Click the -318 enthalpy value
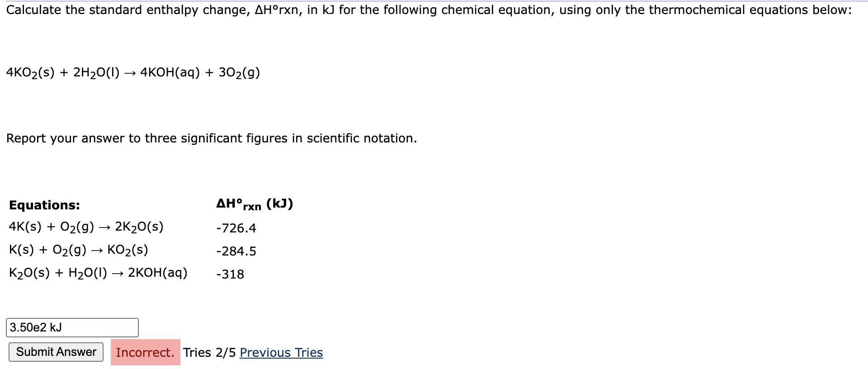Image resolution: width=868 pixels, height=369 pixels. click(x=230, y=274)
